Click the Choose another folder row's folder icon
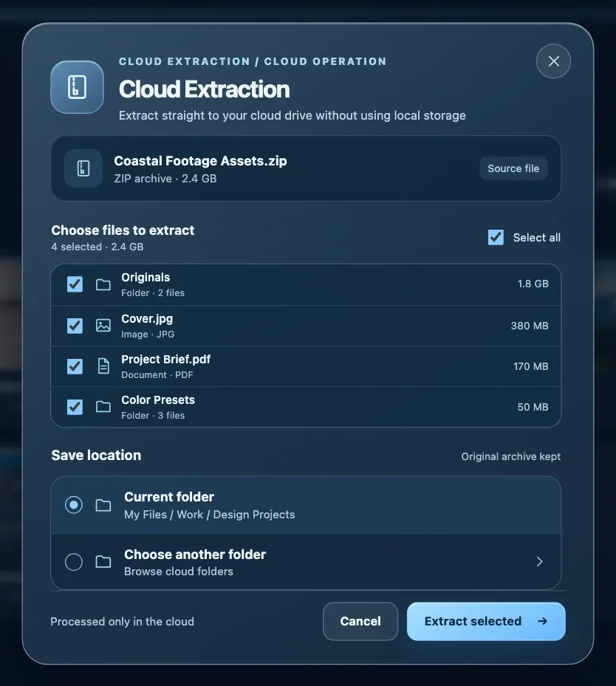This screenshot has height=686, width=616. coord(103,562)
